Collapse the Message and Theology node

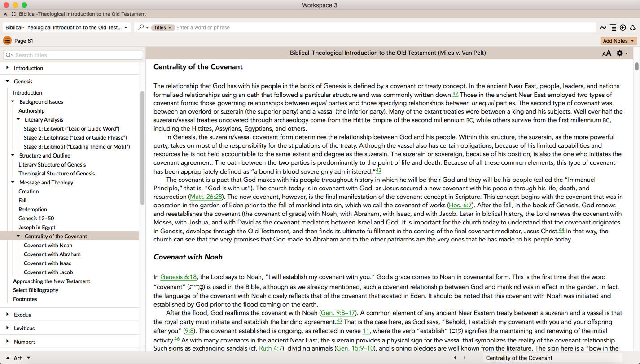(x=13, y=182)
